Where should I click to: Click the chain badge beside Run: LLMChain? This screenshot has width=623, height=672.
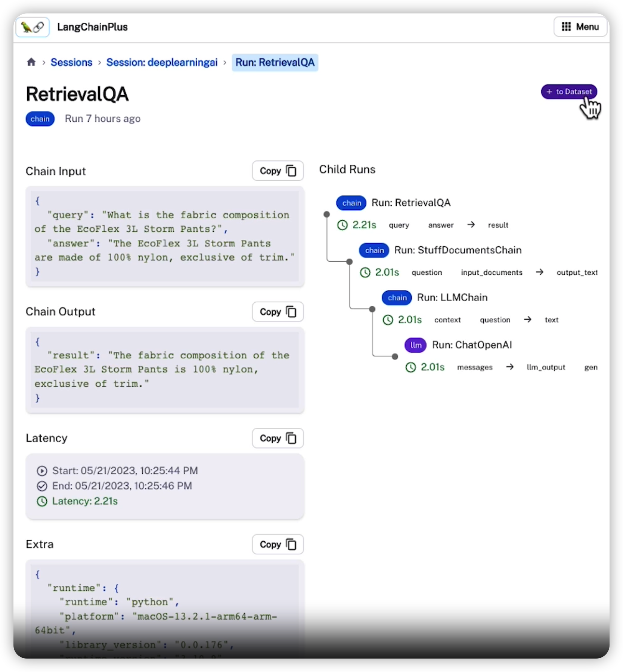[397, 298]
